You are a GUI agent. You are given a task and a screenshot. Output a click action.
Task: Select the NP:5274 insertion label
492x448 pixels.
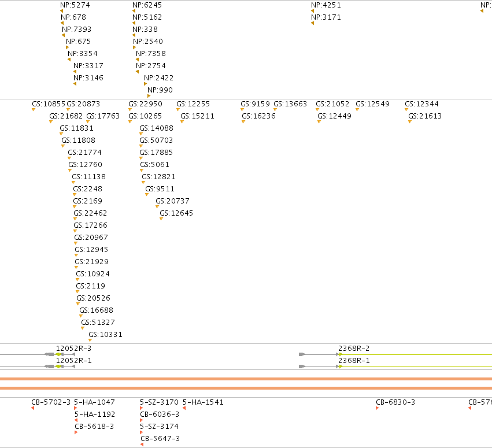[75, 5]
